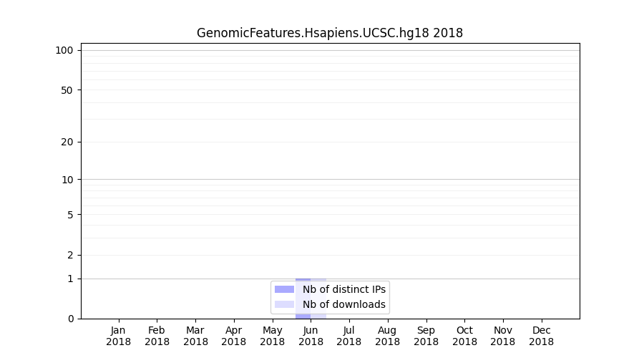The height and width of the screenshot is (358, 644).
Task: Click the Aug 2018 x-axis label
Action: click(387, 336)
